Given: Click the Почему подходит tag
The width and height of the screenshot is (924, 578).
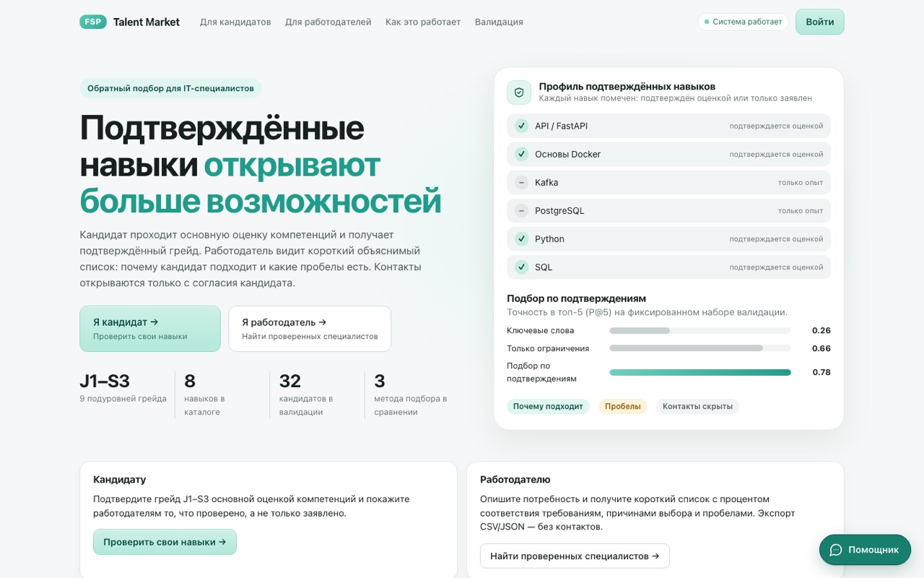Looking at the screenshot, I should (548, 407).
